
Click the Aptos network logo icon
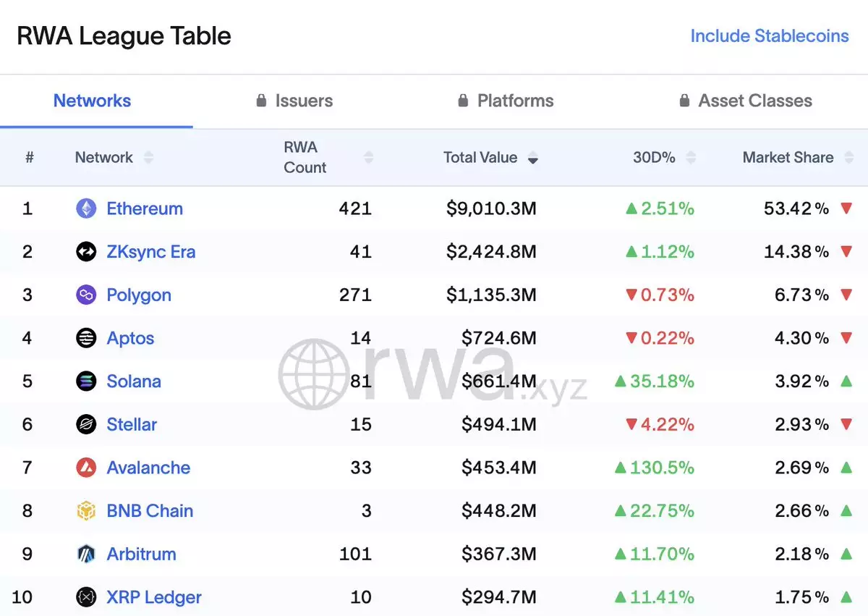tap(86, 338)
